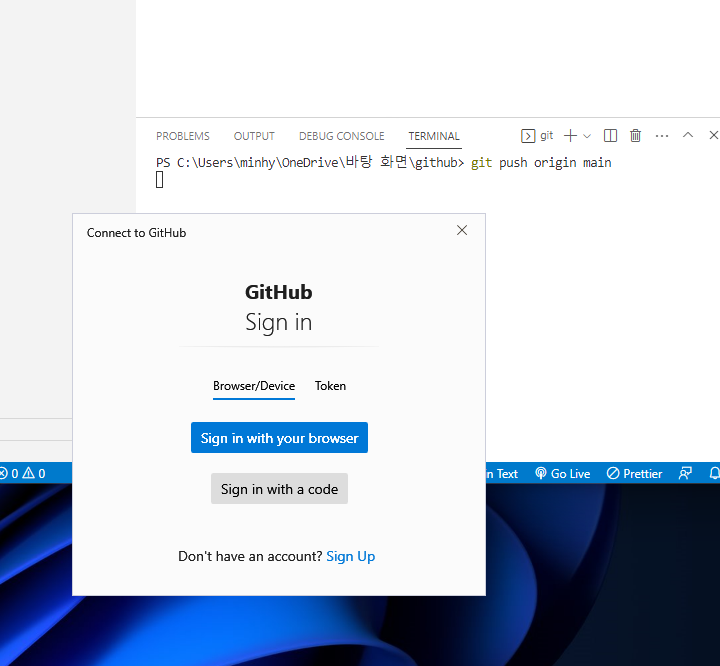
Task: Open the warnings count in status bar
Action: coord(34,473)
